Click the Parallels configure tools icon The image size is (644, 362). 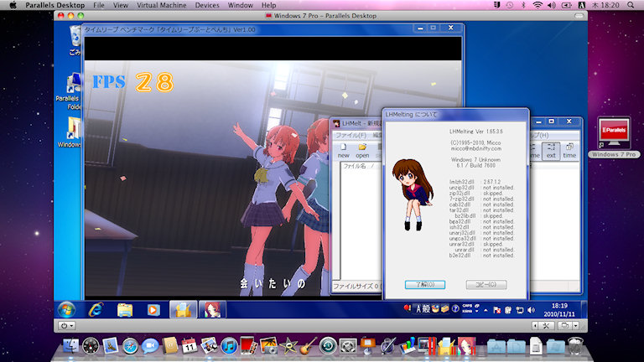coord(546,325)
